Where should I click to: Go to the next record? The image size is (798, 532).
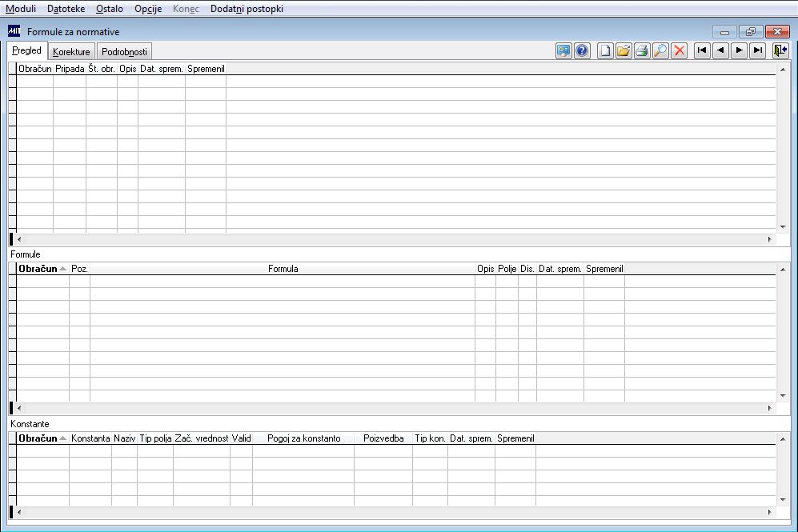click(739, 50)
